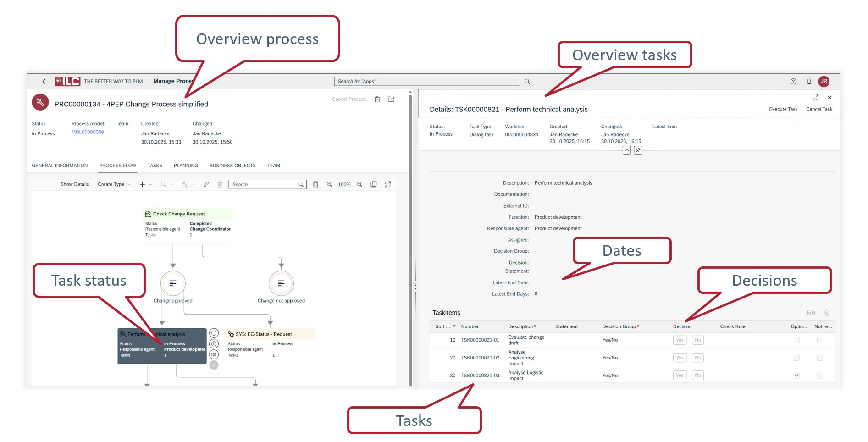
Task: Switch to the PLANNING tab
Action: tap(186, 166)
